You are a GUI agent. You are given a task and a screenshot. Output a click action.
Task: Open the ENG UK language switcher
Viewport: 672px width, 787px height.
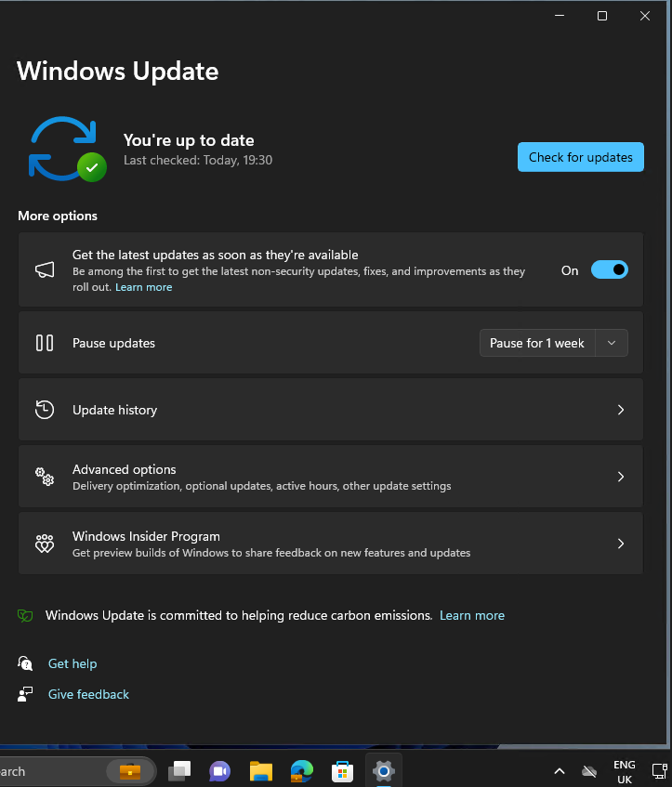[624, 771]
